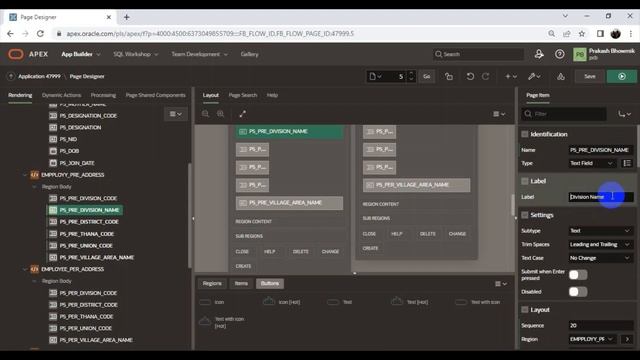Click the page lock icon in the toolbar
The width and height of the screenshot is (640, 360).
point(449,76)
